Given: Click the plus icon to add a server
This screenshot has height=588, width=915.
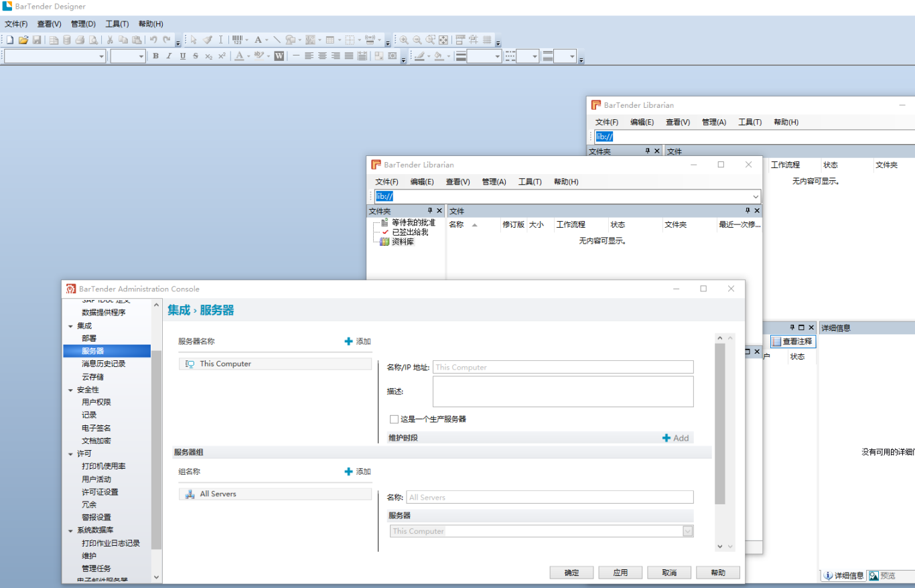Looking at the screenshot, I should (348, 342).
